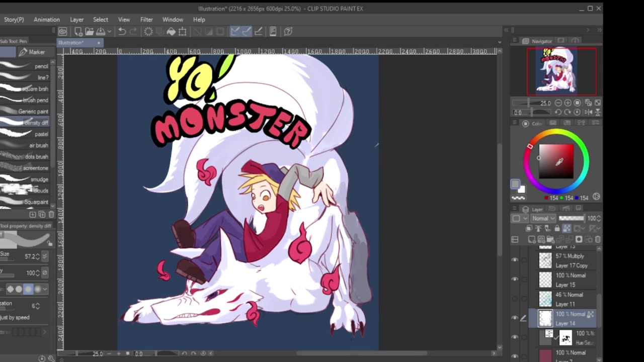Open the Normal blending mode dropdown
Screen dimensions: 644x362
click(543, 218)
